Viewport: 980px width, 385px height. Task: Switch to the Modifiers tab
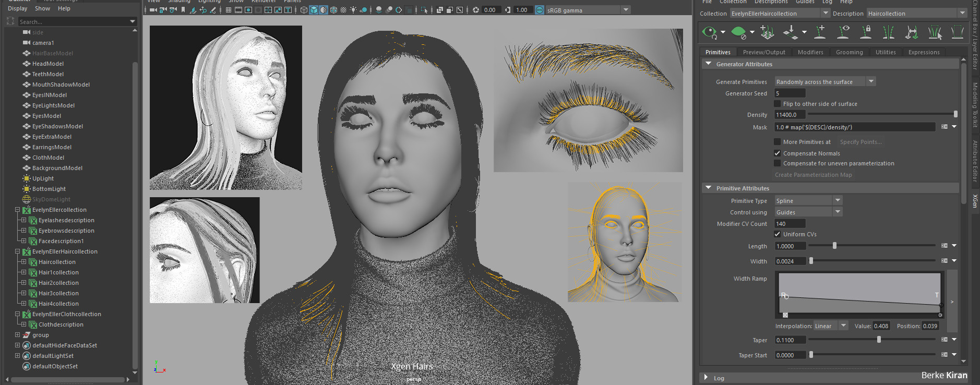tap(810, 52)
